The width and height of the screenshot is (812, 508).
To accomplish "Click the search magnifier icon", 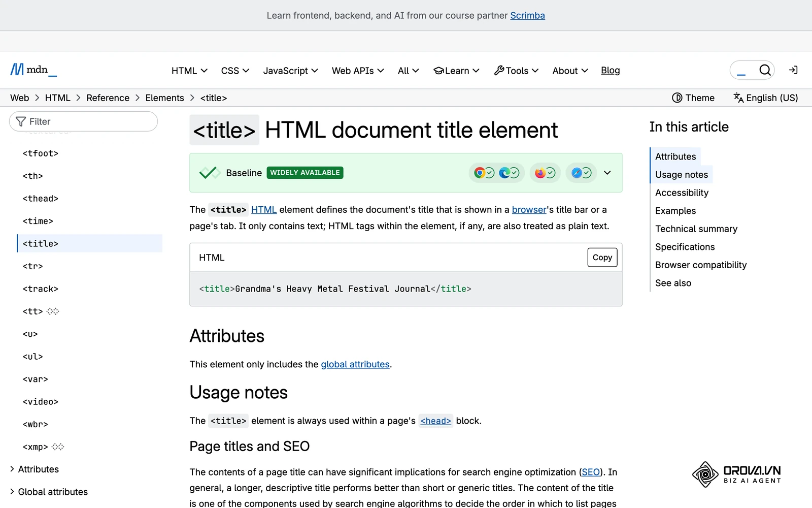I will (765, 70).
